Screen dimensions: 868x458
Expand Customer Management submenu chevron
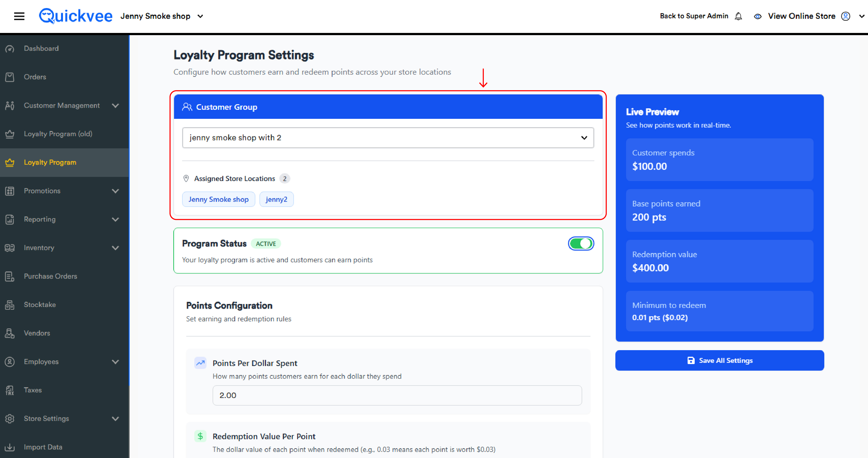[115, 106]
